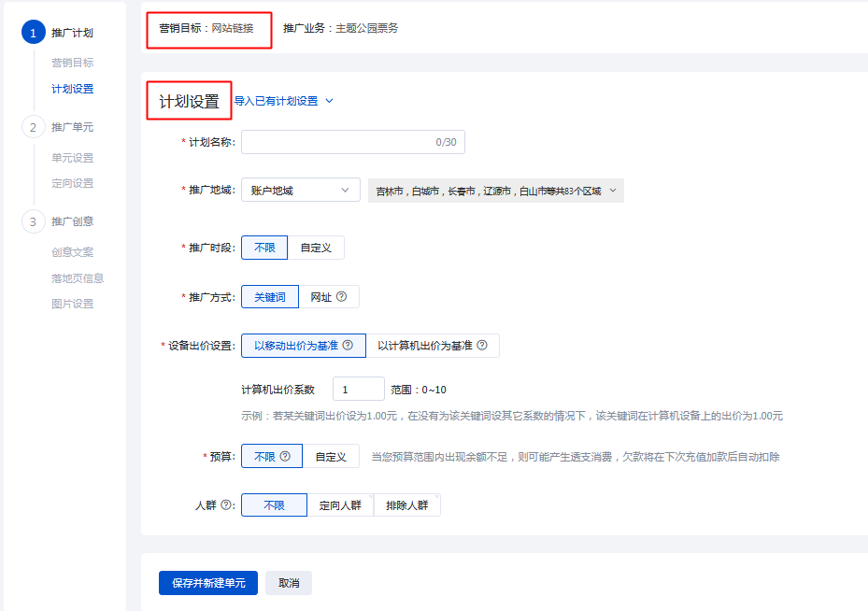Click step 2 circle for 推广单元
The width and height of the screenshot is (868, 611).
[34, 127]
